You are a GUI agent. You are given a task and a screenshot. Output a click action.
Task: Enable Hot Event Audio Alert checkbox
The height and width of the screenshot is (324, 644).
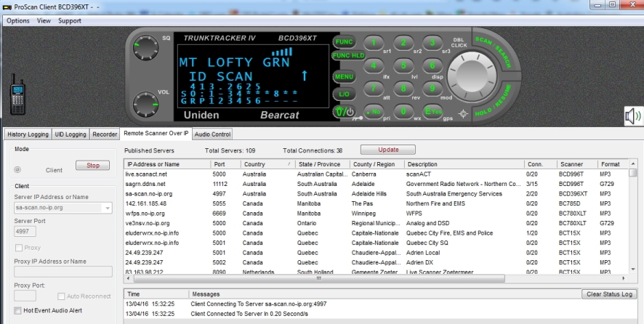pyautogui.click(x=17, y=310)
